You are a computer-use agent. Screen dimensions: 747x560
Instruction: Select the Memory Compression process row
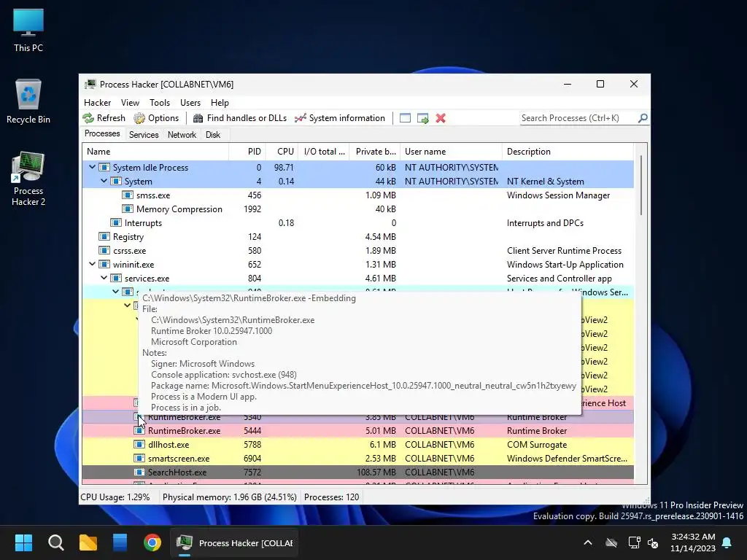[x=357, y=209]
